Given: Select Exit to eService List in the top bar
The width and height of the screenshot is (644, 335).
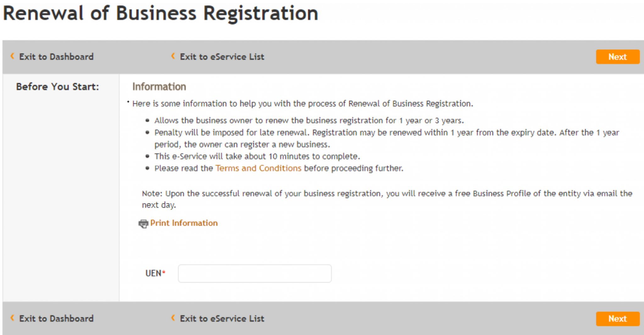Looking at the screenshot, I should click(x=222, y=57).
